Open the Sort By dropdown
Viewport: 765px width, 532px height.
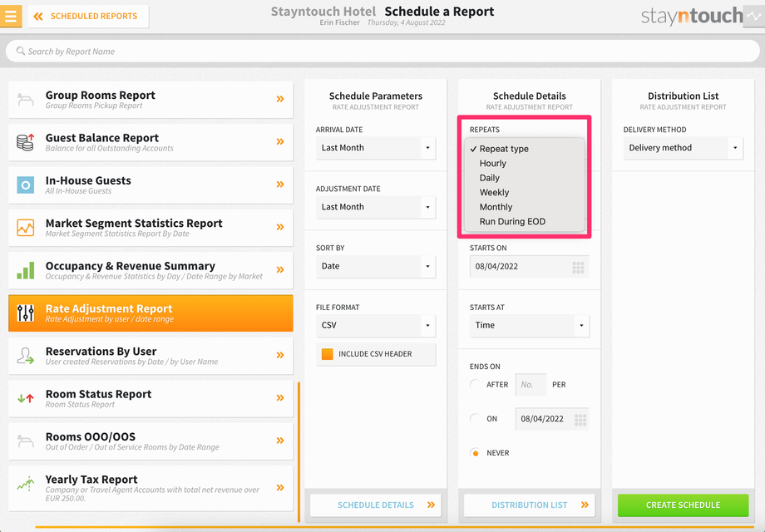(376, 266)
